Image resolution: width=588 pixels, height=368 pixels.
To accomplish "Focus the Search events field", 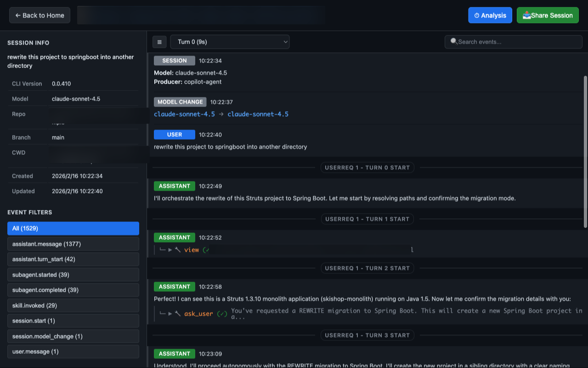I will [x=514, y=42].
